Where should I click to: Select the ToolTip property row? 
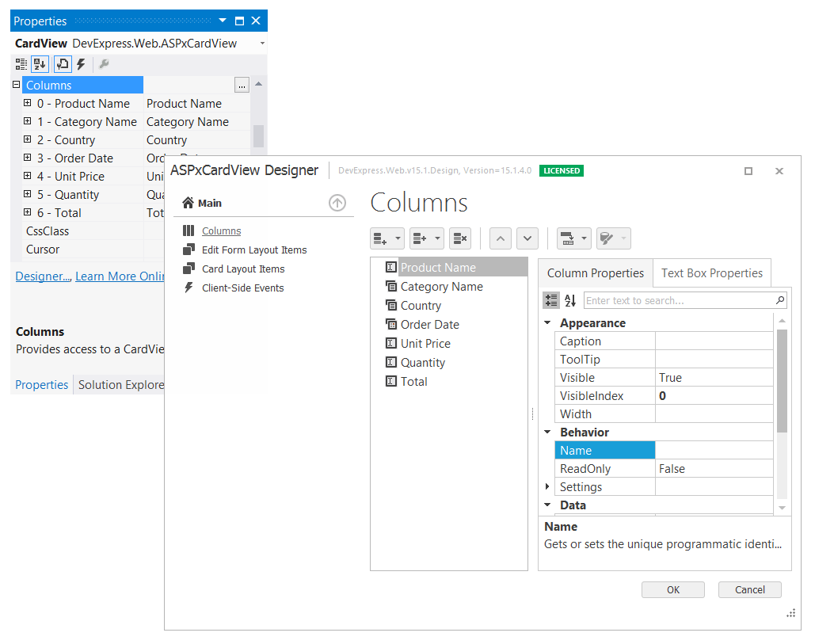pyautogui.click(x=664, y=360)
